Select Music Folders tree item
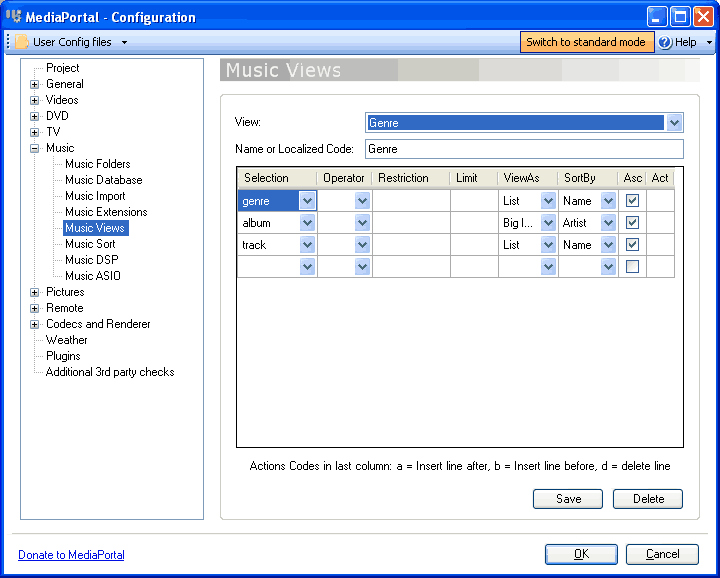The width and height of the screenshot is (720, 578). 98,164
